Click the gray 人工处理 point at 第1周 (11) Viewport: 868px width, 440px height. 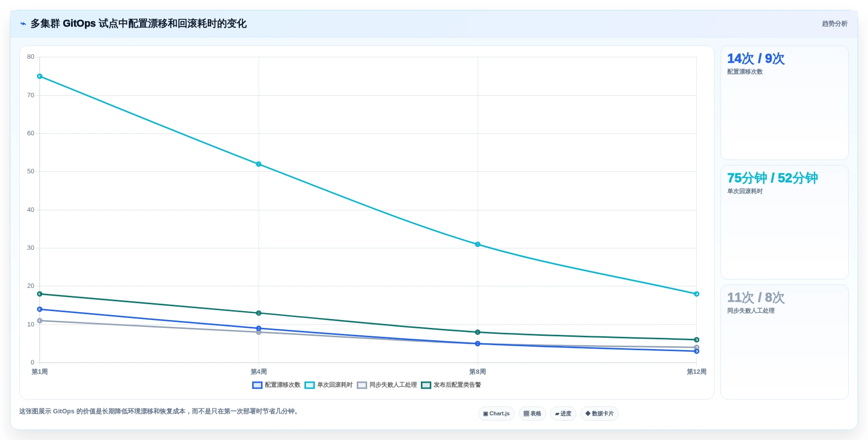click(x=40, y=320)
